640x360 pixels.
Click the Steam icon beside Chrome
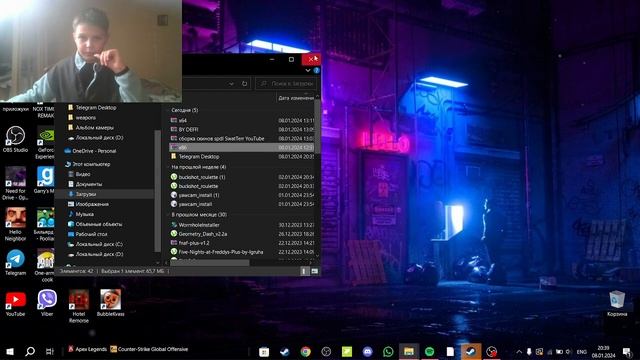[x=284, y=351]
